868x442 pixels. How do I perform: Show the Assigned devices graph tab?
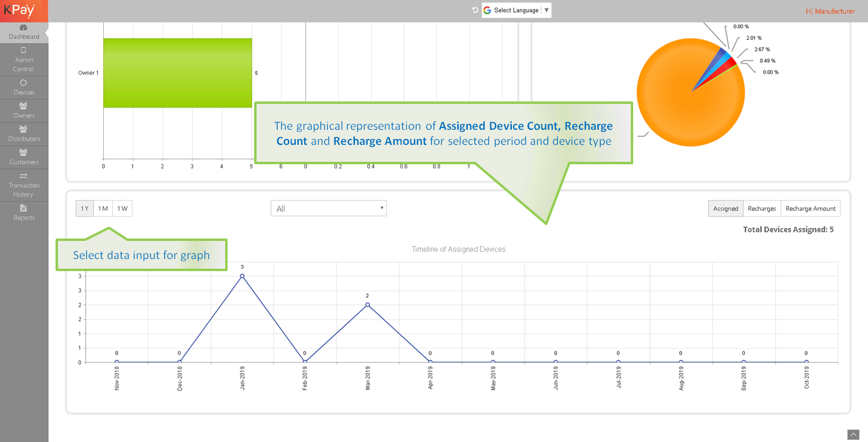pos(726,209)
